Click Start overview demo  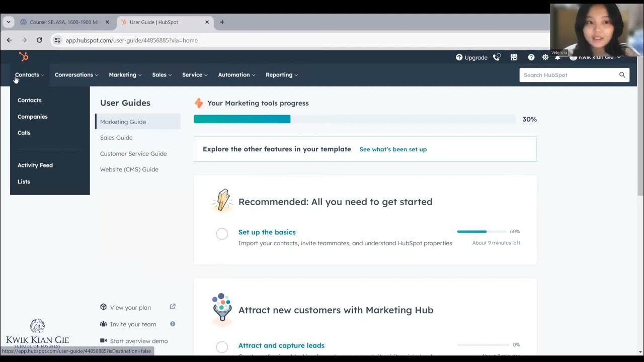(139, 341)
